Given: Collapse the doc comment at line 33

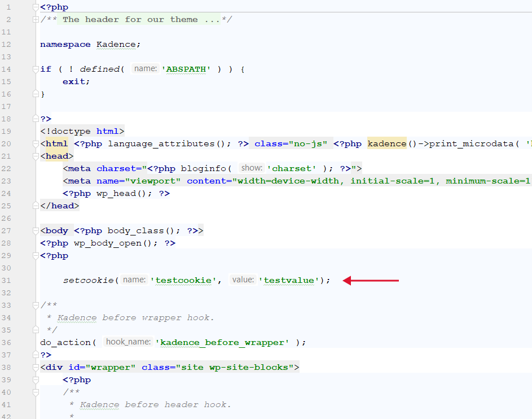Looking at the screenshot, I should click(x=36, y=305).
